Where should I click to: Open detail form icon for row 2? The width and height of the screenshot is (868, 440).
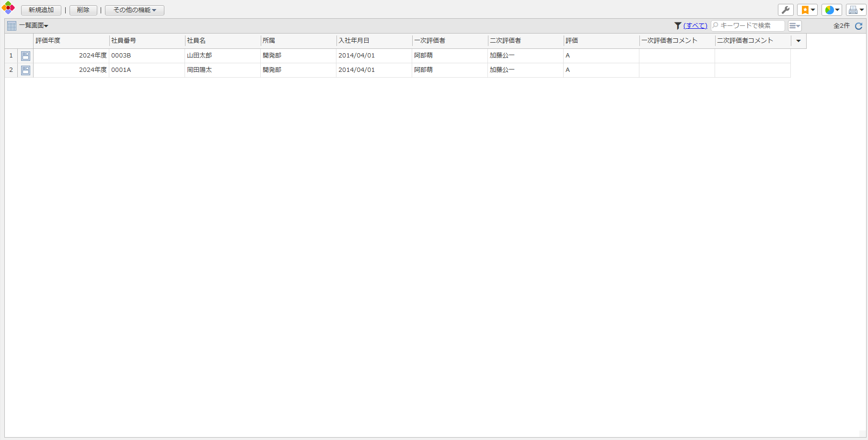pos(26,70)
